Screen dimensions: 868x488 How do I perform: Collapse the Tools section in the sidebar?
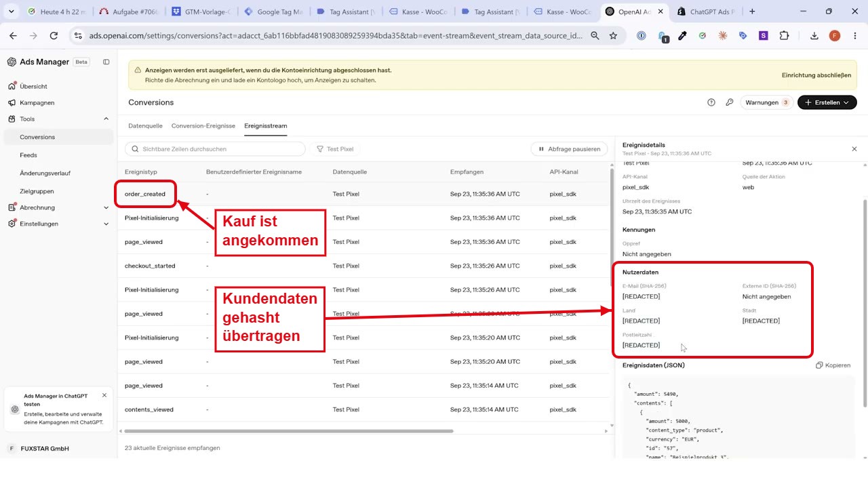coord(106,119)
